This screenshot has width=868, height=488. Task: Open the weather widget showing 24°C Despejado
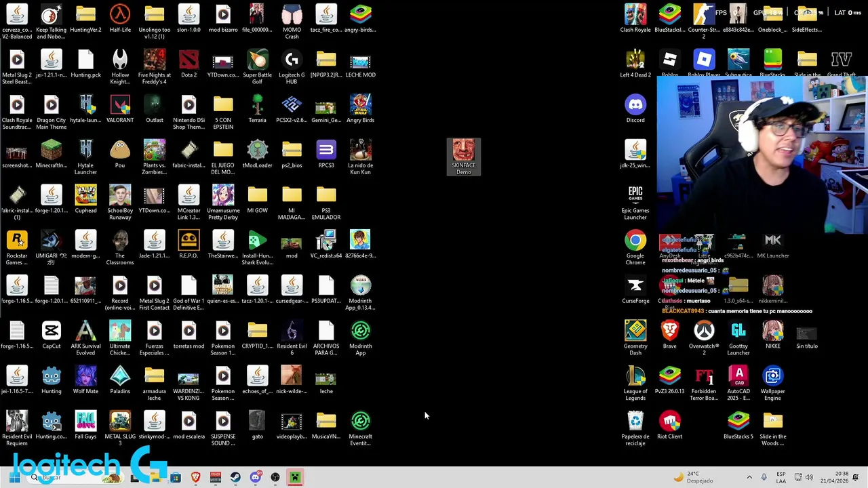pos(693,477)
